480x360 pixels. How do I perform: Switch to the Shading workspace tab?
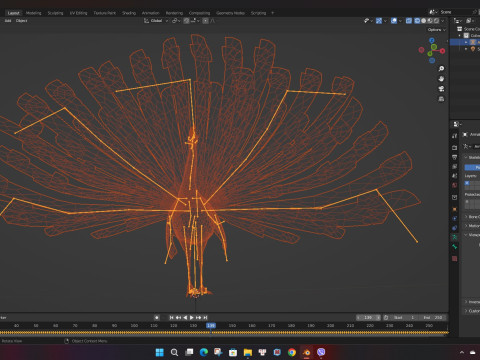[129, 13]
